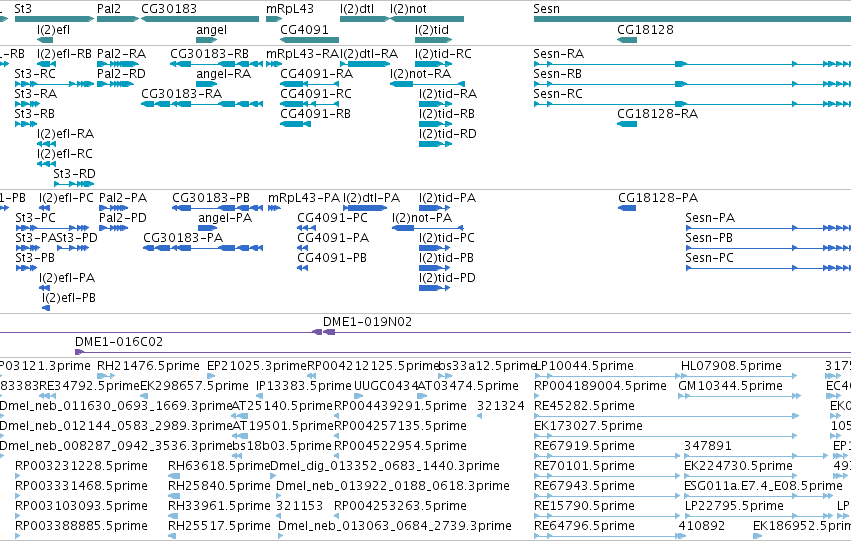Select the angel gene feature
This screenshot has height=541, width=851.
(x=206, y=40)
